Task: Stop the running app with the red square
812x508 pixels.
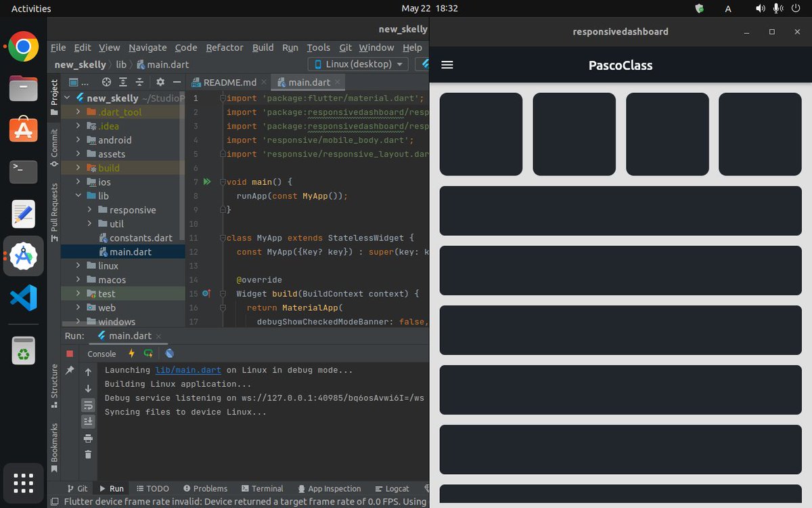Action: click(70, 354)
